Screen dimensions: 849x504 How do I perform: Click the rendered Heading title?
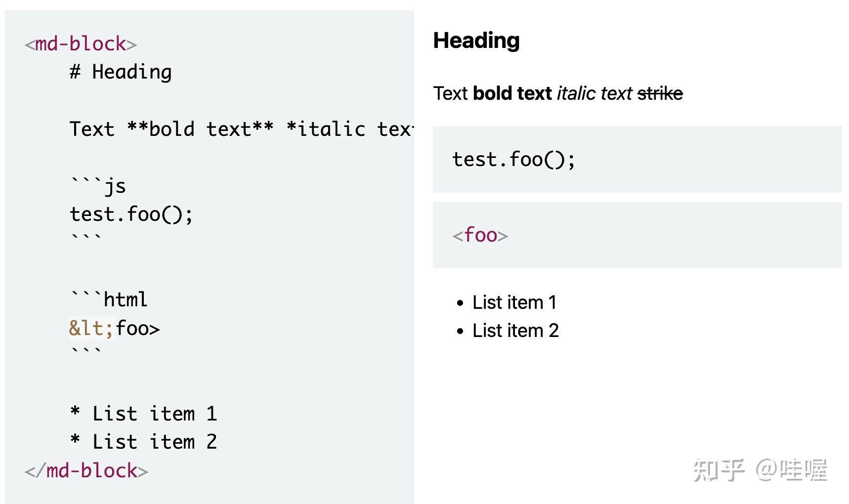click(476, 41)
